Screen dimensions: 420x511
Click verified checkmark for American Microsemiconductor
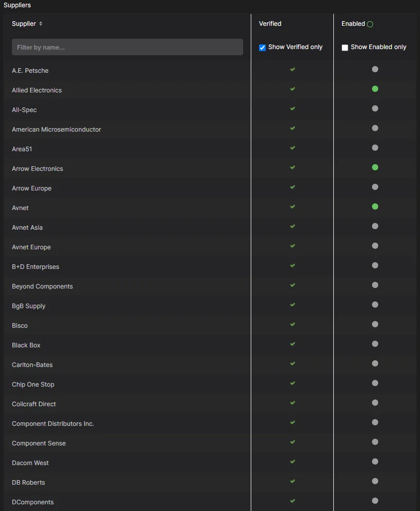[x=293, y=128]
